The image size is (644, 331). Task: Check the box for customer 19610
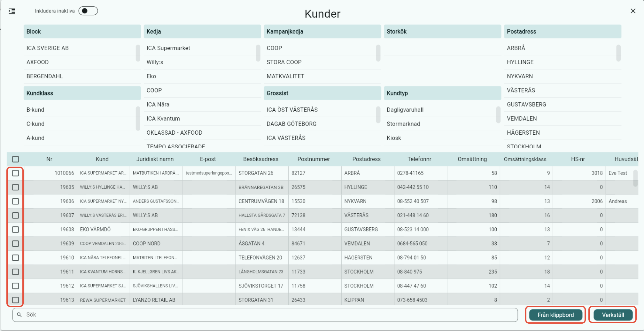pos(15,257)
